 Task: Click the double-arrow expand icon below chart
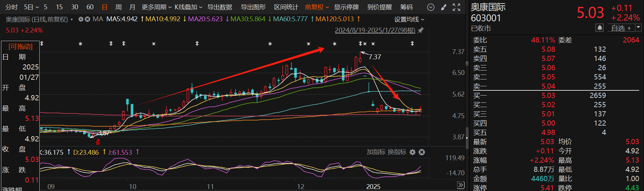461,185
